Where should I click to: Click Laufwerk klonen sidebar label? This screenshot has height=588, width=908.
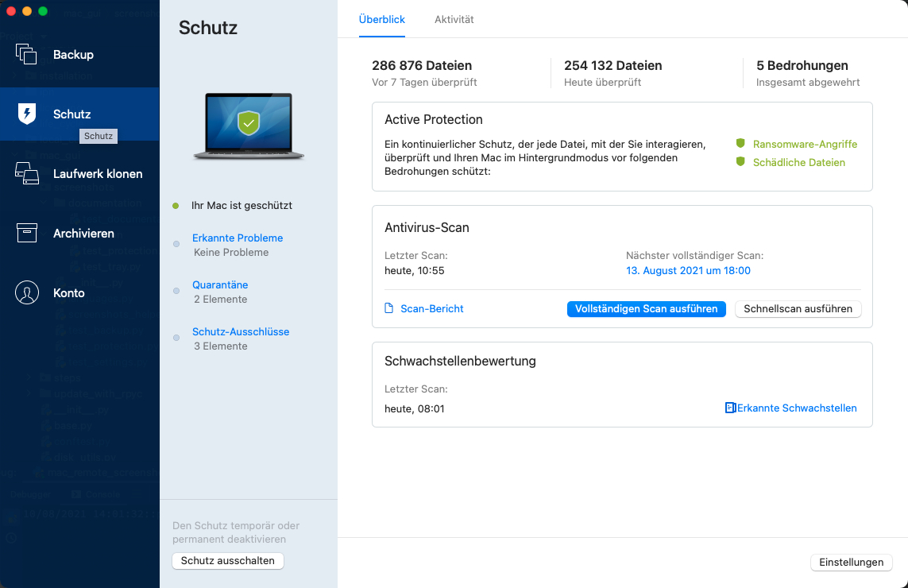pos(98,174)
